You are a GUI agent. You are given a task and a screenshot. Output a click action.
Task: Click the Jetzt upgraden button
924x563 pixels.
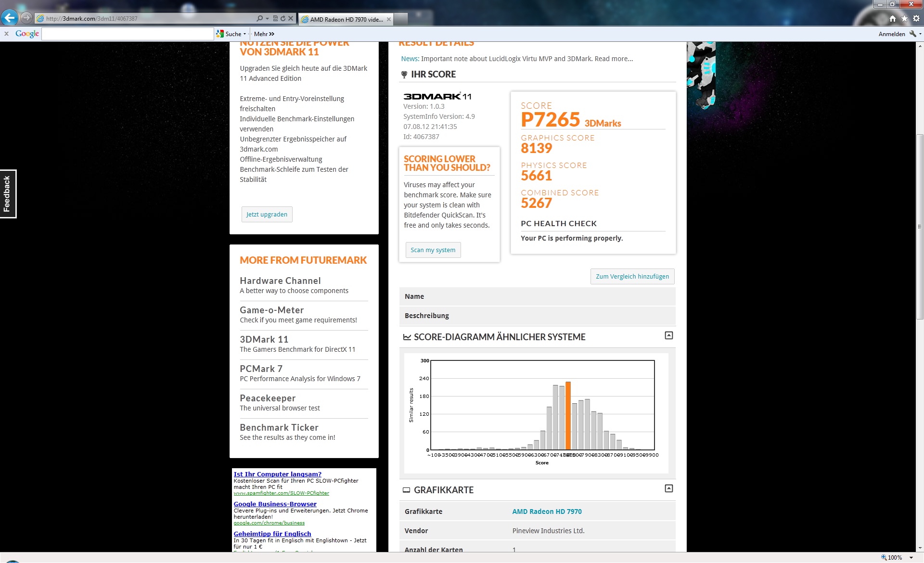267,214
